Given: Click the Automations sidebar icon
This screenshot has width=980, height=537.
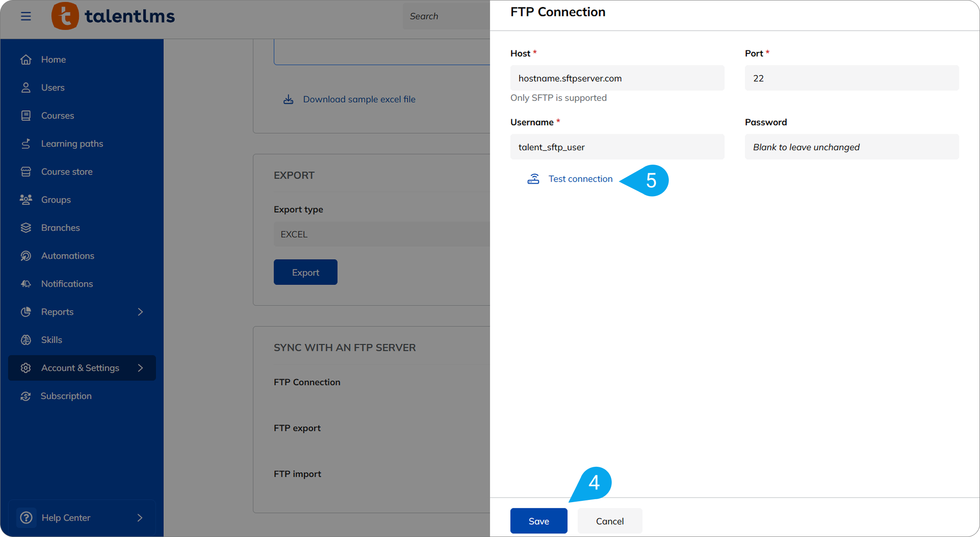Looking at the screenshot, I should click(26, 256).
